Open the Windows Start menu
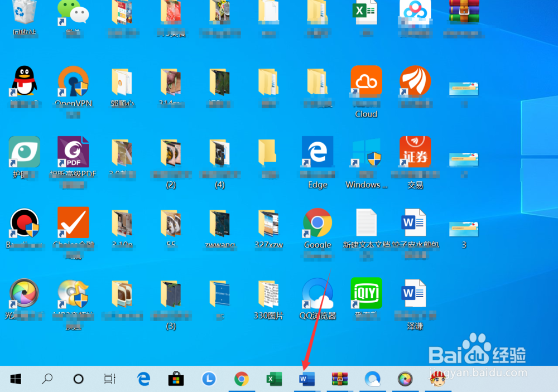The image size is (558, 392). [x=16, y=379]
